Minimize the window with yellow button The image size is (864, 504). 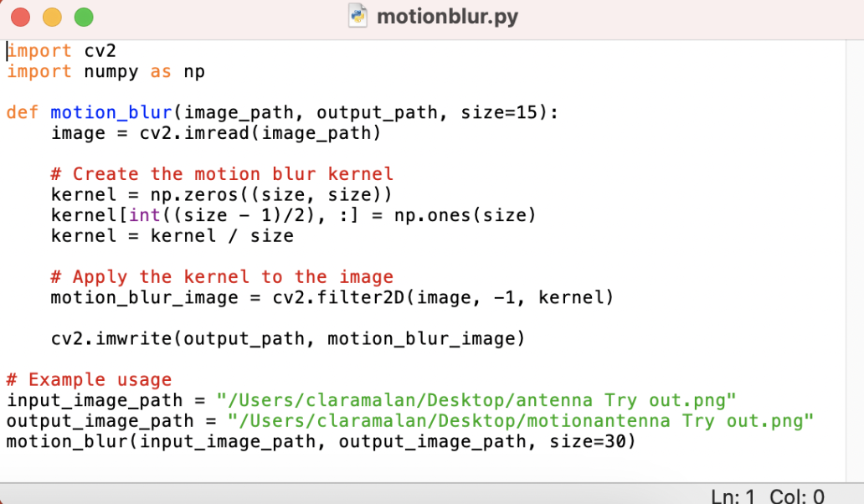[53, 17]
